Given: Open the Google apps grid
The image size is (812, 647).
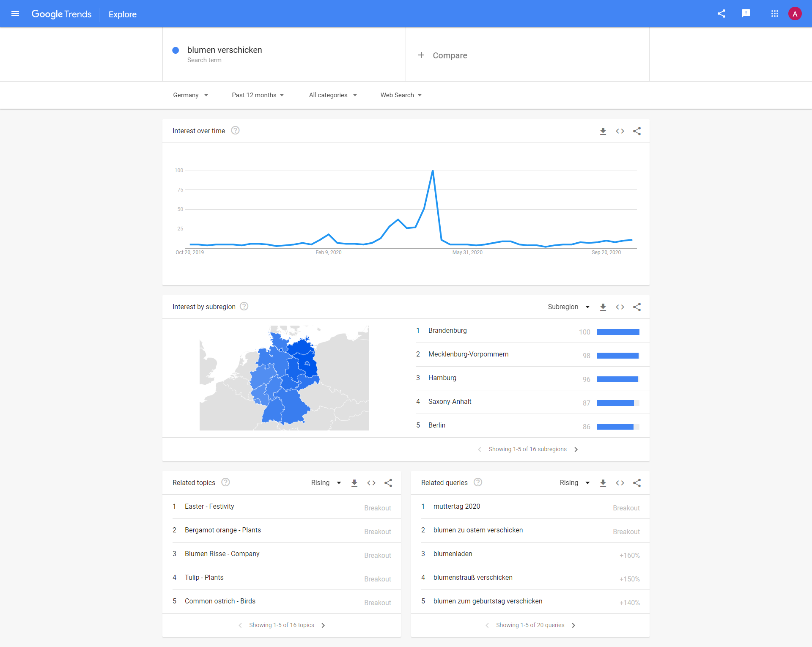Looking at the screenshot, I should point(775,14).
